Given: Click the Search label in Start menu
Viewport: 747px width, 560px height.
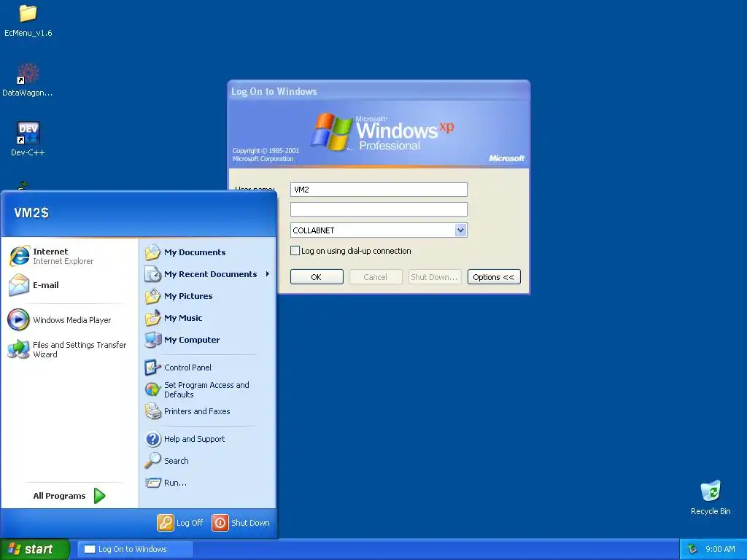Looking at the screenshot, I should click(177, 461).
